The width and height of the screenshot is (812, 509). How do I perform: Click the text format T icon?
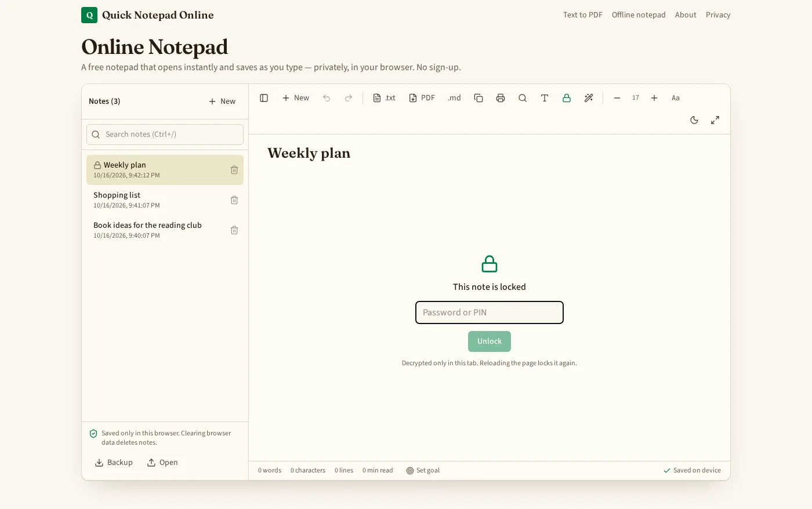pos(545,98)
